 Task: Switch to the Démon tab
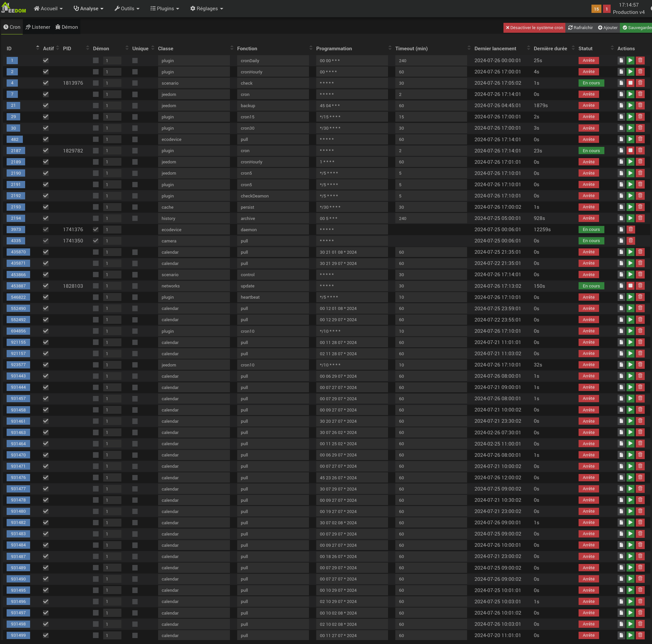tap(66, 27)
